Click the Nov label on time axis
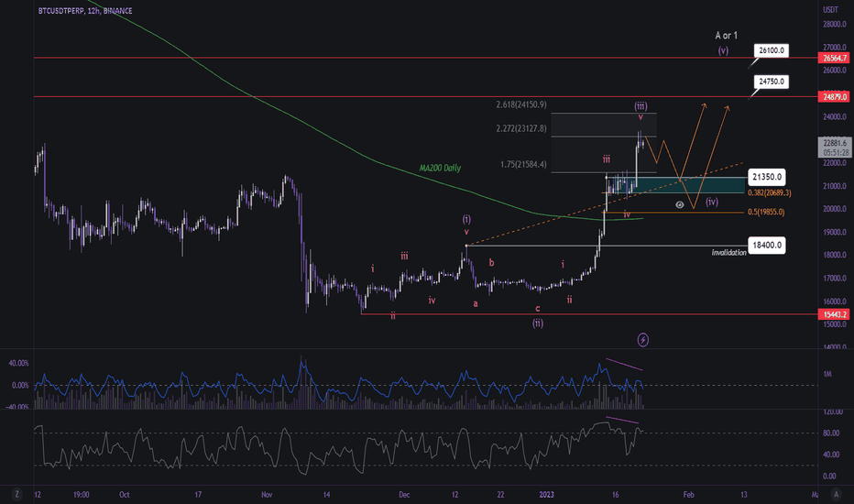This screenshot has height=504, width=854. pyautogui.click(x=267, y=495)
